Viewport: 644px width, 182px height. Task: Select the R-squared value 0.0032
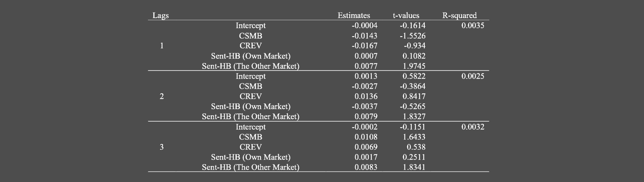(472, 127)
